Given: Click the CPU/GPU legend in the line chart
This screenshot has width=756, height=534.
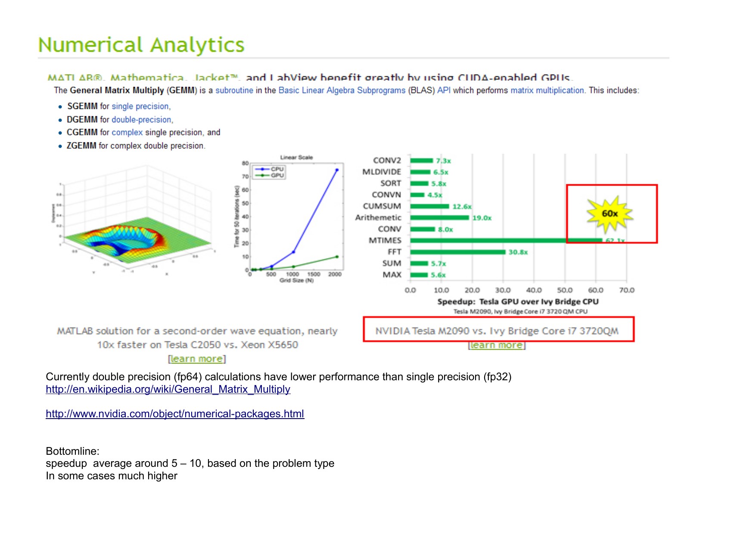Looking at the screenshot, I should tap(270, 172).
